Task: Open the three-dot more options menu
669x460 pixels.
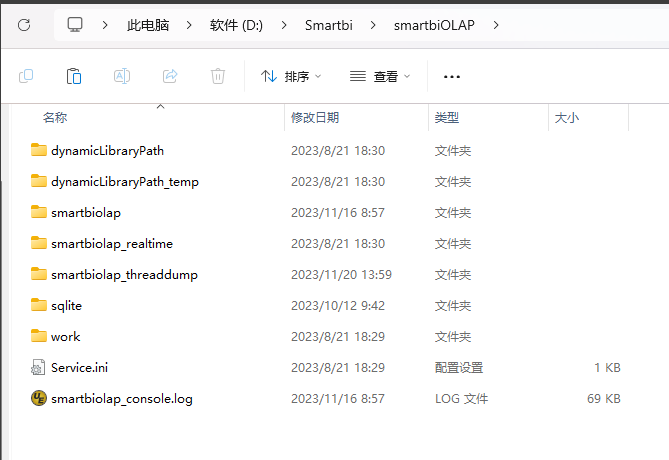Action: pyautogui.click(x=452, y=77)
